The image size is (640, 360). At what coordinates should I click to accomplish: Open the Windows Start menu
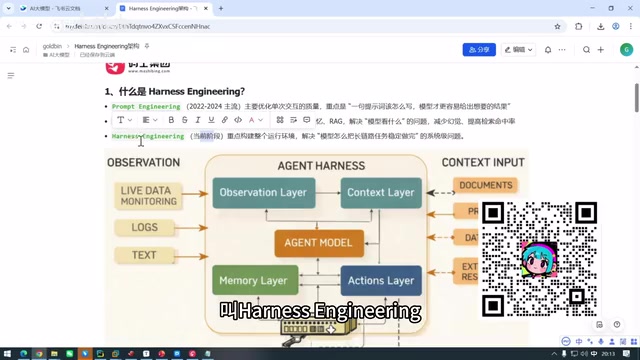pos(7,353)
